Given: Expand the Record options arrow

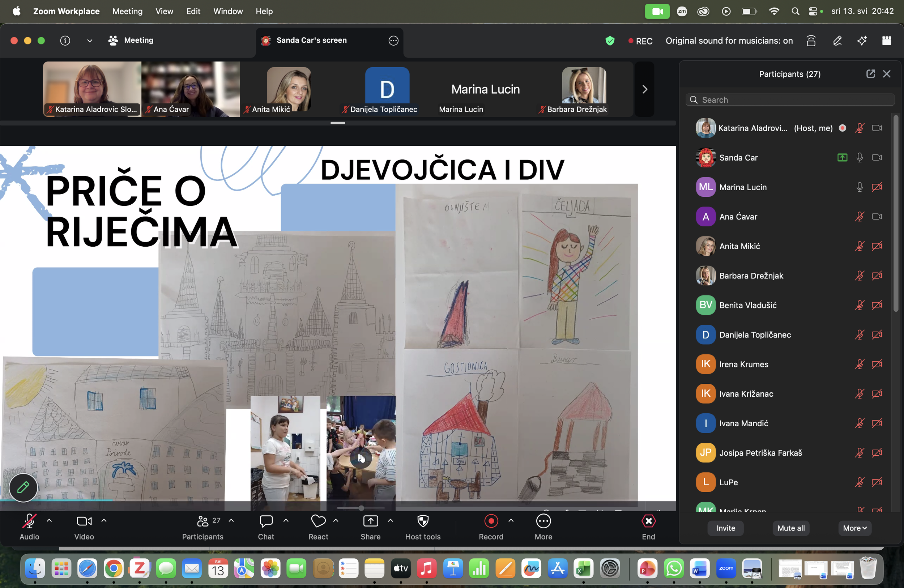Looking at the screenshot, I should [511, 520].
